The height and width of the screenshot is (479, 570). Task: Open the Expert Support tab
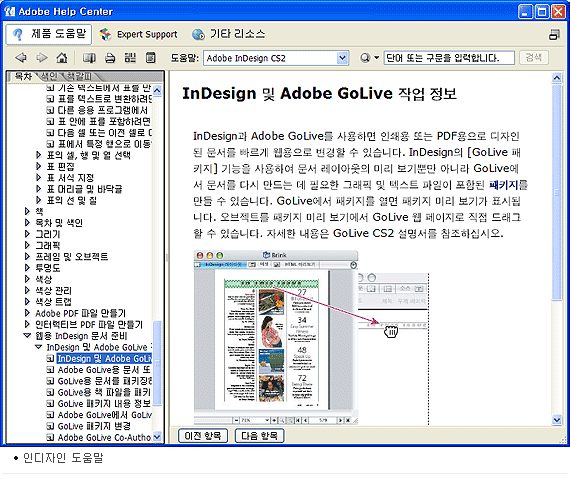pyautogui.click(x=139, y=35)
